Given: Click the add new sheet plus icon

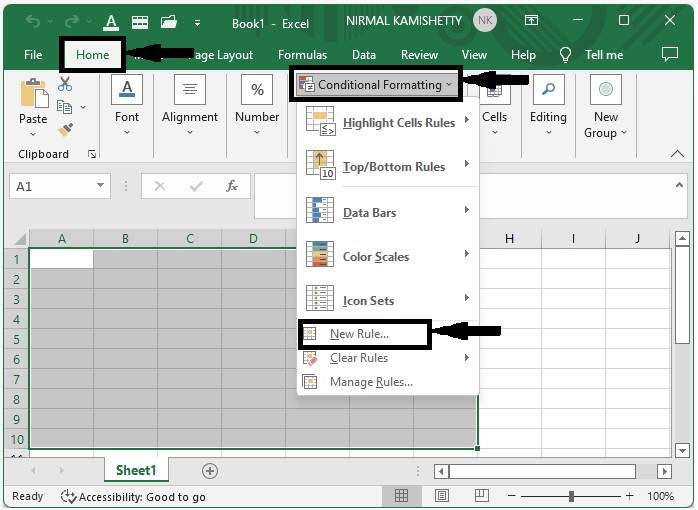Looking at the screenshot, I should tap(210, 471).
